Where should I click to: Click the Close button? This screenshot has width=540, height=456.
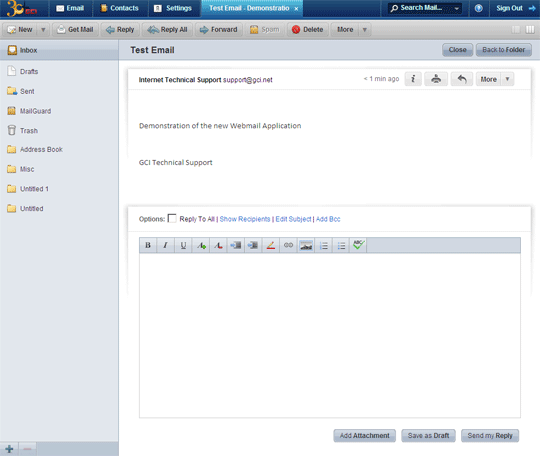click(457, 50)
